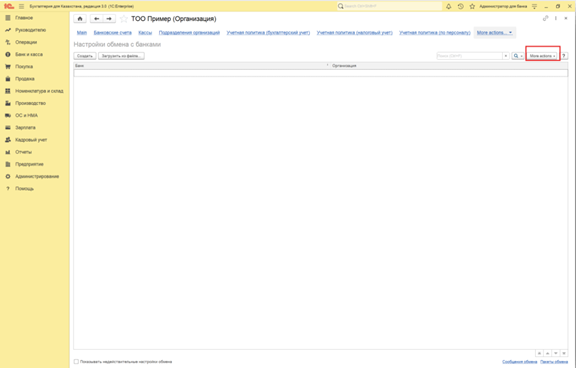Click the Помощь question icon
Screen dimensions: 576x368
click(x=8, y=188)
